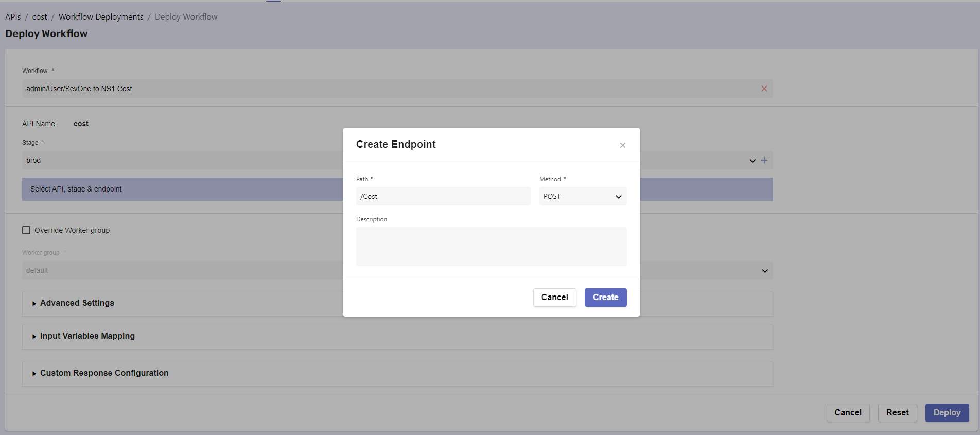Screen dimensions: 980x435
Task: Go to APIs breadcrumb link
Action: tap(13, 17)
